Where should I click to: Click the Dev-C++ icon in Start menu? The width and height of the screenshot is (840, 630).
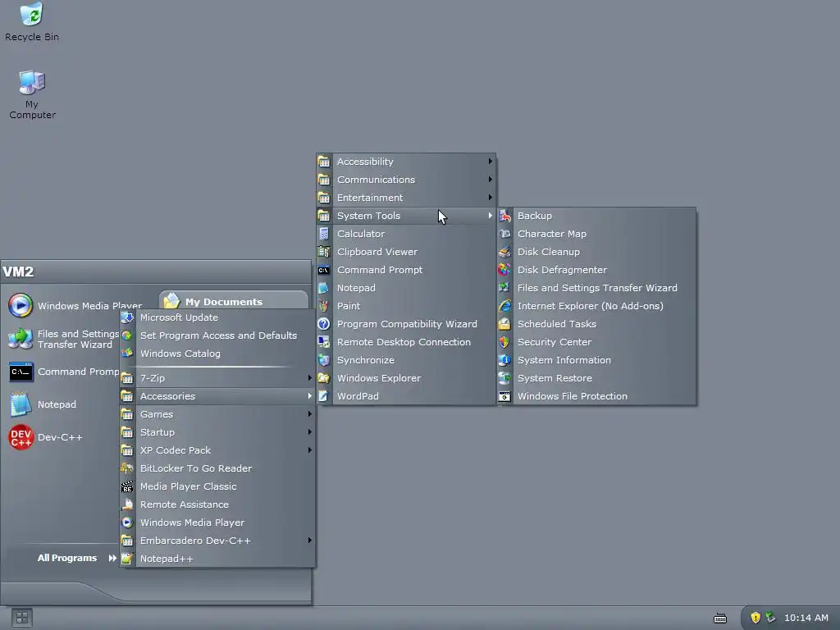pos(21,437)
